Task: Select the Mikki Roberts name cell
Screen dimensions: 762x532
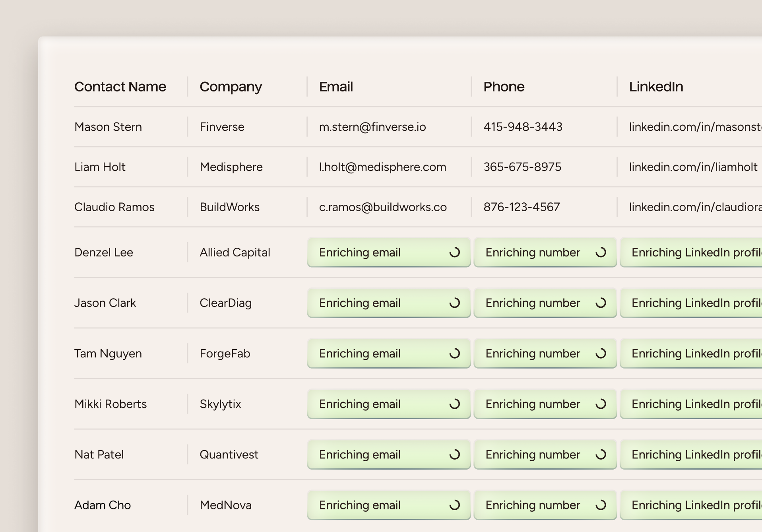Action: pos(111,404)
